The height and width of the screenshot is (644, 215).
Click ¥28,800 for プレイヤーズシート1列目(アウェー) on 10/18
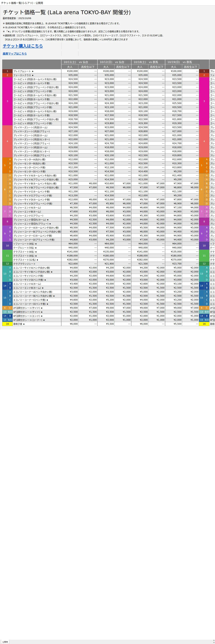(x=140, y=131)
